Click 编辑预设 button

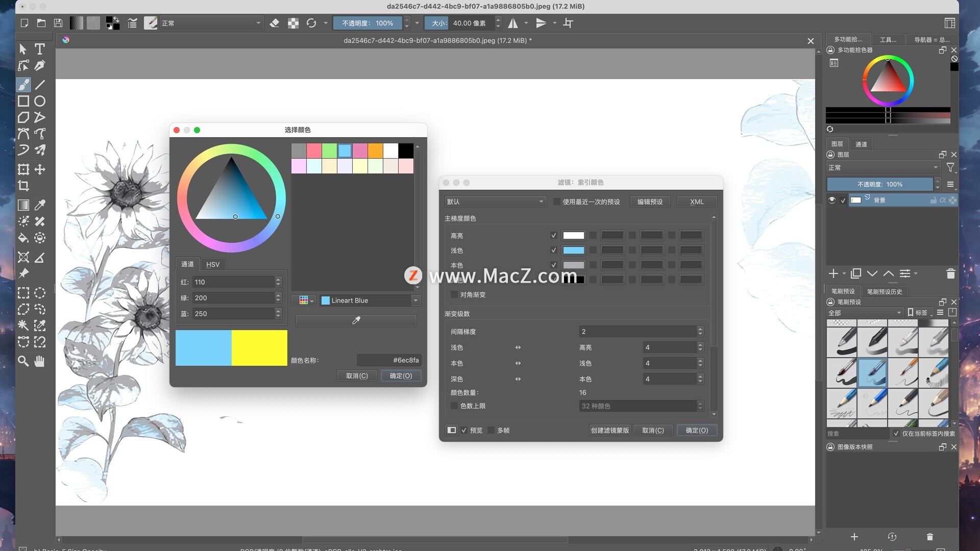[x=650, y=202]
